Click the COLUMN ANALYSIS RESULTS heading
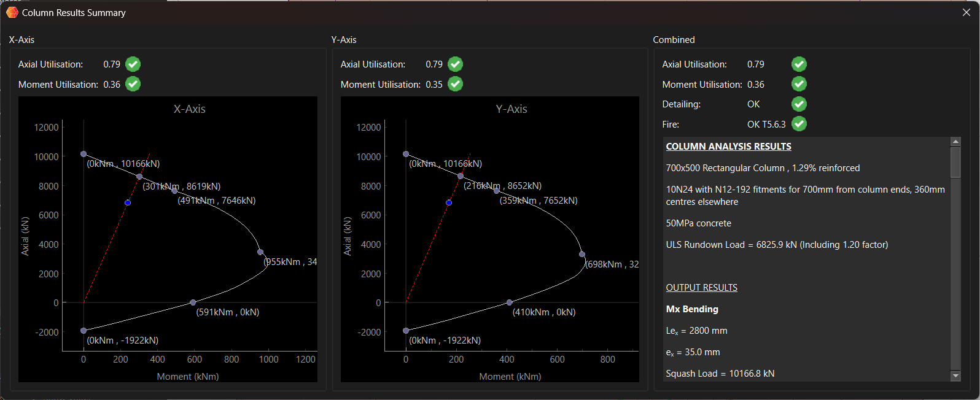 click(728, 147)
